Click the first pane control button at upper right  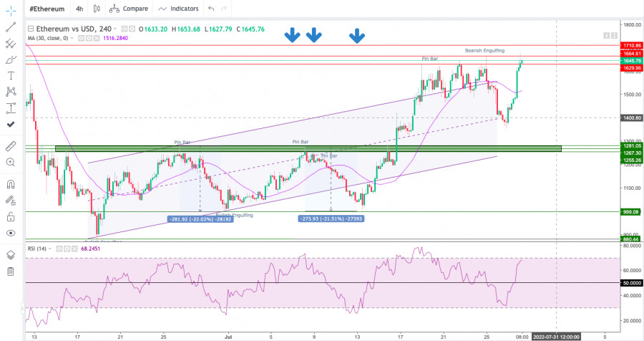pos(606,36)
